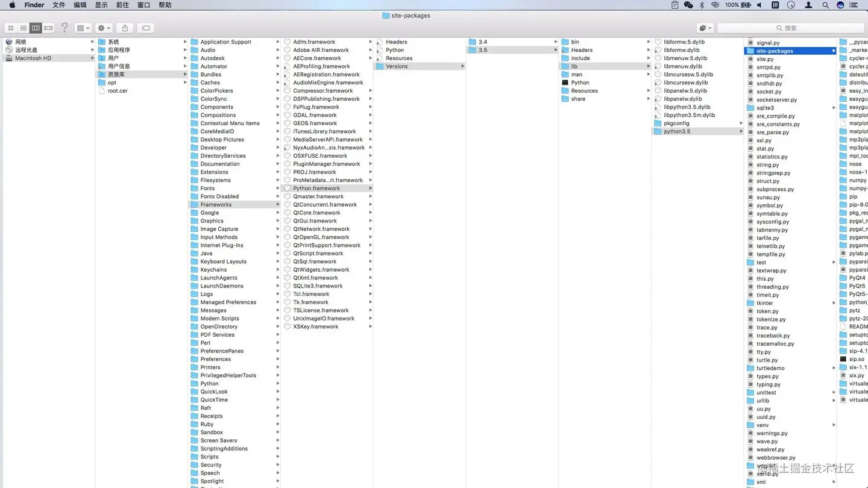The width and height of the screenshot is (868, 488).
Task: Click the question mark toolbar icon
Action: pos(65,28)
